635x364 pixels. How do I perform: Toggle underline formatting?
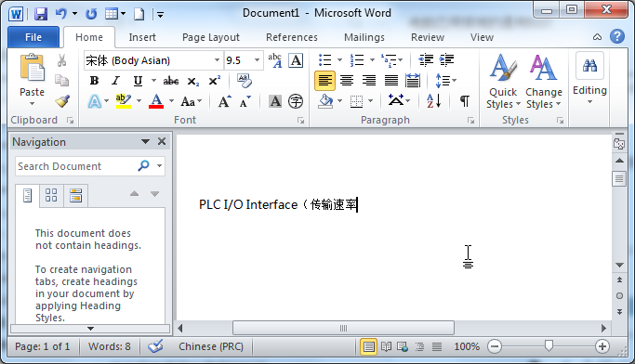click(139, 81)
